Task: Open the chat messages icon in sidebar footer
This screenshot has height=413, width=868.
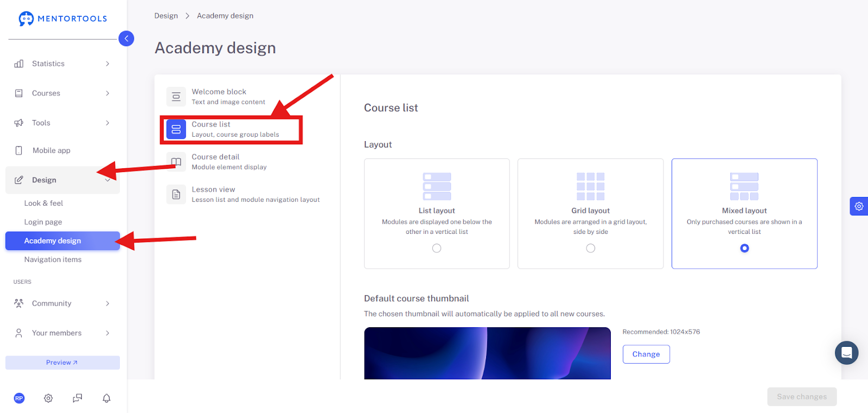Action: pos(78,398)
